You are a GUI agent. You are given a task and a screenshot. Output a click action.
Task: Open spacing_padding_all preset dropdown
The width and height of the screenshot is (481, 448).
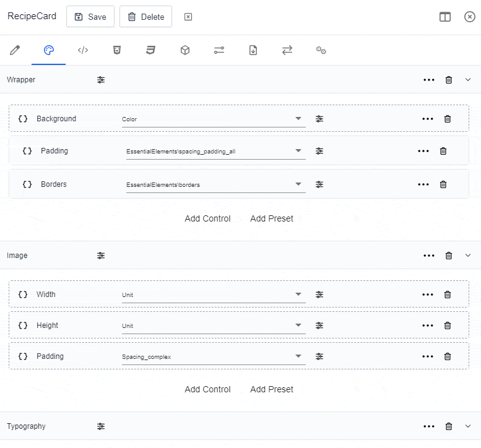tap(215, 151)
